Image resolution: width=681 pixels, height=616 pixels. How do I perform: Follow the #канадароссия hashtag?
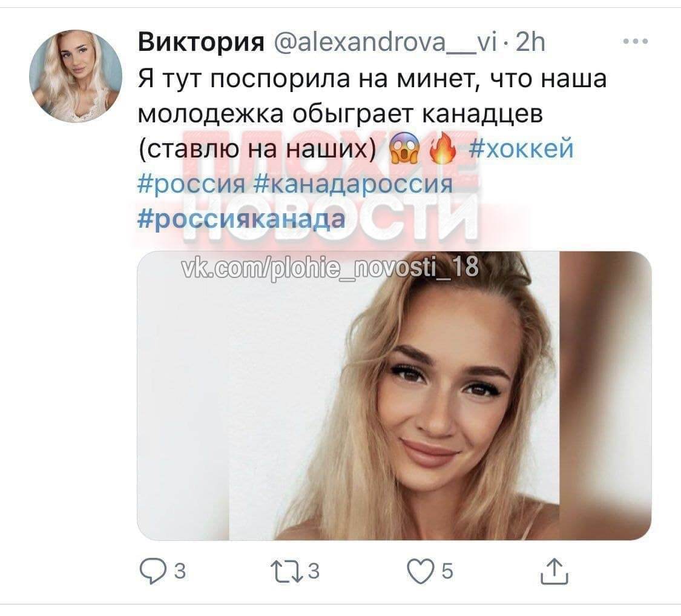click(352, 184)
